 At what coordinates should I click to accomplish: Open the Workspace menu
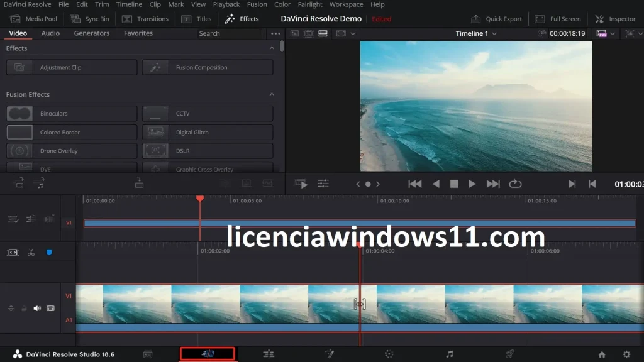[347, 4]
